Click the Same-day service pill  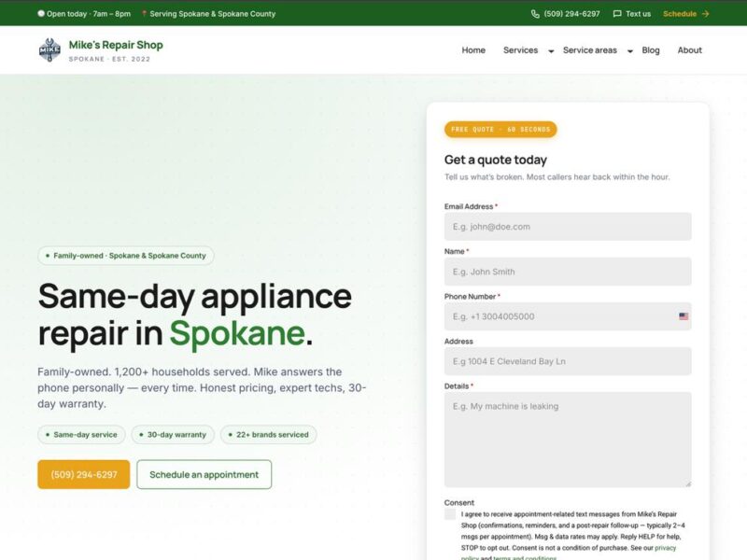[x=81, y=434]
